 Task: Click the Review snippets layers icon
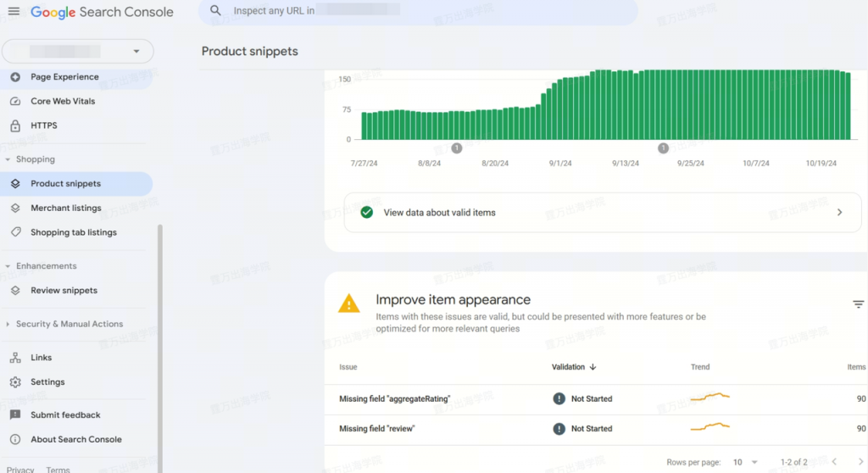coord(15,290)
